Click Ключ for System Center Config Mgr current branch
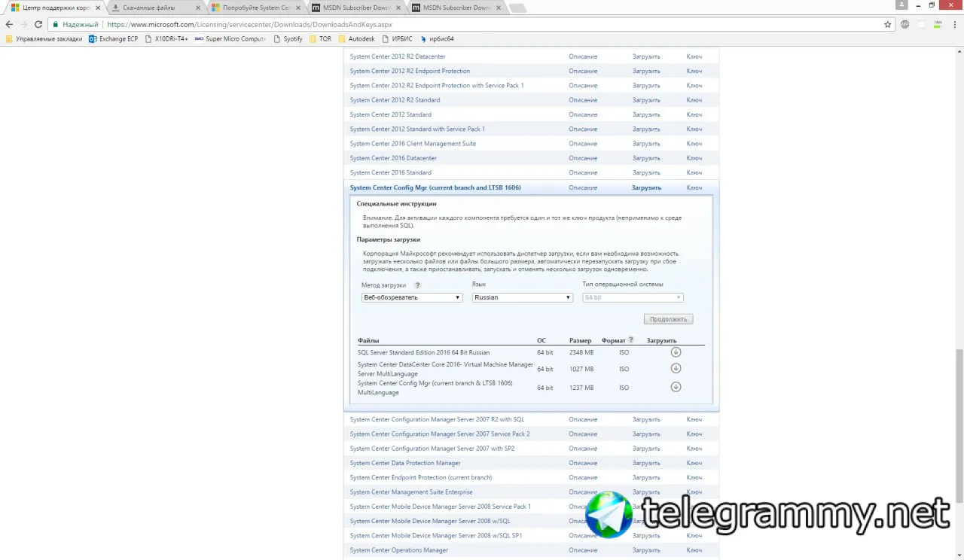The height and width of the screenshot is (560, 964). pyautogui.click(x=694, y=187)
